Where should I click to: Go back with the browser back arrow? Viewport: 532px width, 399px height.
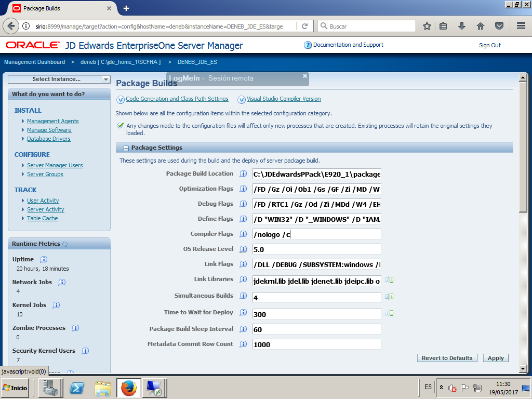pos(11,26)
